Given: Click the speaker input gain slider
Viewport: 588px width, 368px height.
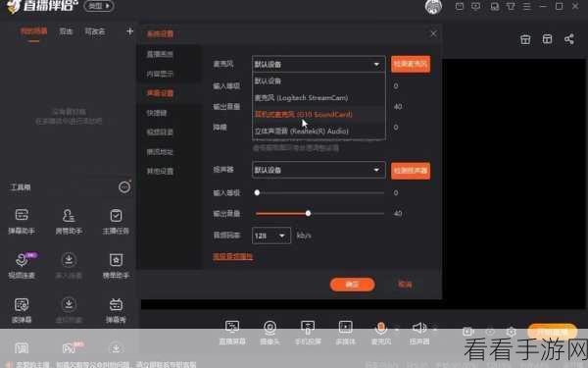Looking at the screenshot, I should (x=319, y=192).
